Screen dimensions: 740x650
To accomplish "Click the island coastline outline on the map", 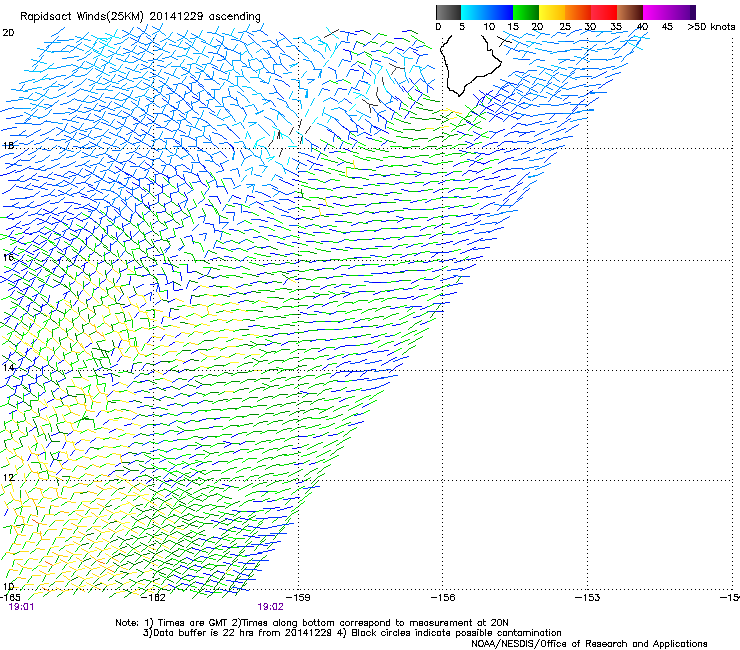I will pyautogui.click(x=470, y=65).
